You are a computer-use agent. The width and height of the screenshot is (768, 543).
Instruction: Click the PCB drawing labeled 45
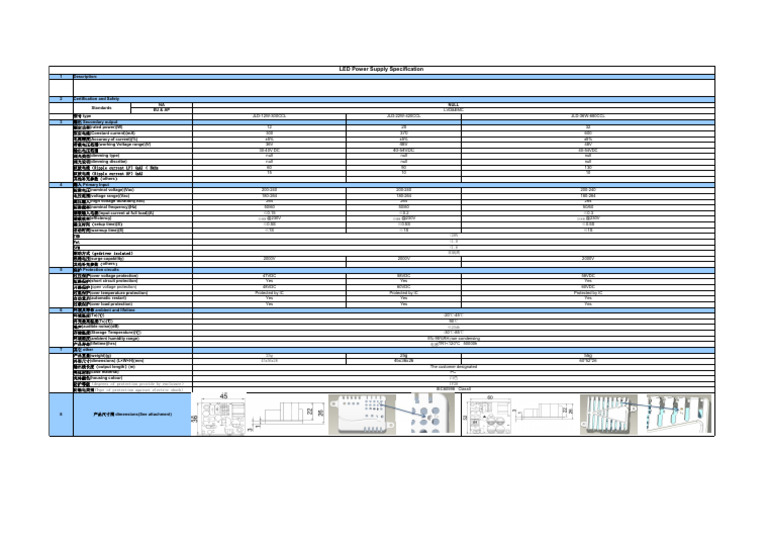221,414
